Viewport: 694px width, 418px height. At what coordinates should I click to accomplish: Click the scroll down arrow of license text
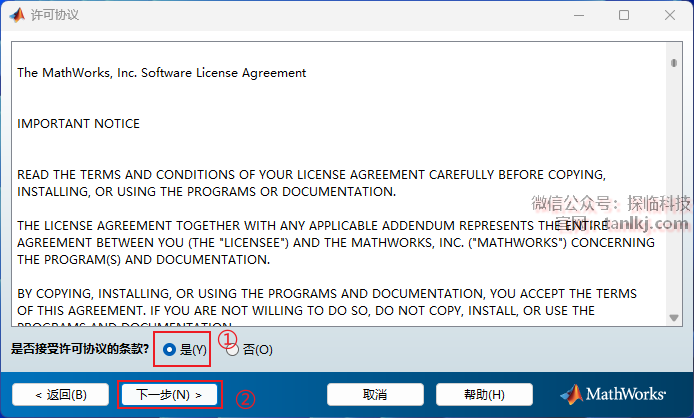(674, 318)
